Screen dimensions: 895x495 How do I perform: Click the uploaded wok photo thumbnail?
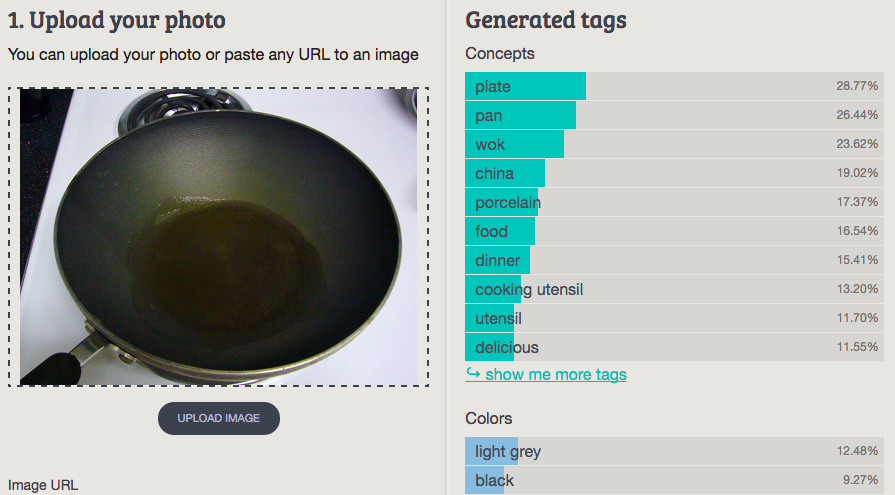(218, 236)
